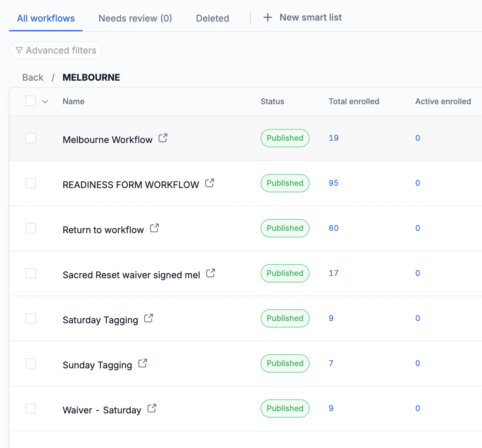Tick Sacred Reset waiver signed mel checkbox
Image resolution: width=482 pixels, height=448 pixels.
[31, 273]
